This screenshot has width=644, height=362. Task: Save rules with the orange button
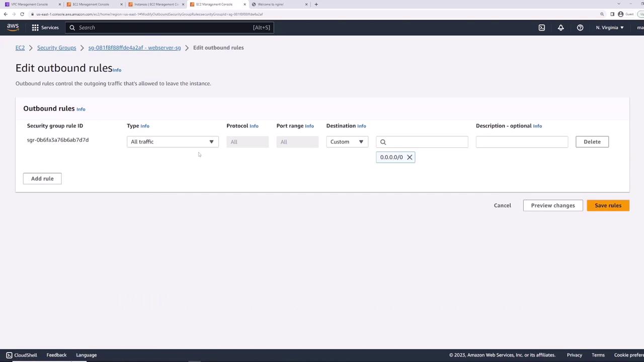(608, 206)
